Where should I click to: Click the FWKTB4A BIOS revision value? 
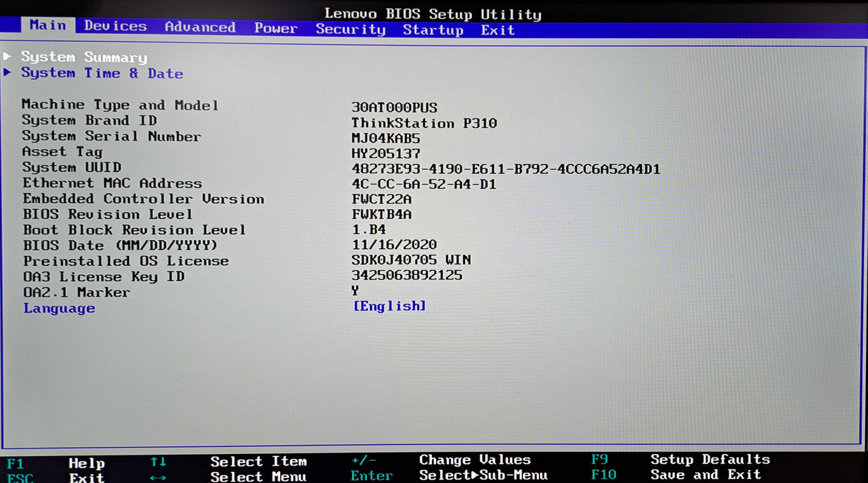(382, 215)
